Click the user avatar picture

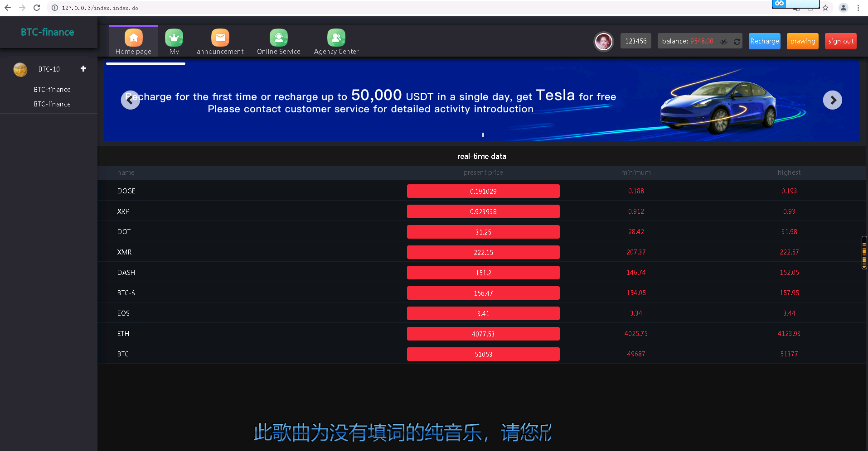603,42
